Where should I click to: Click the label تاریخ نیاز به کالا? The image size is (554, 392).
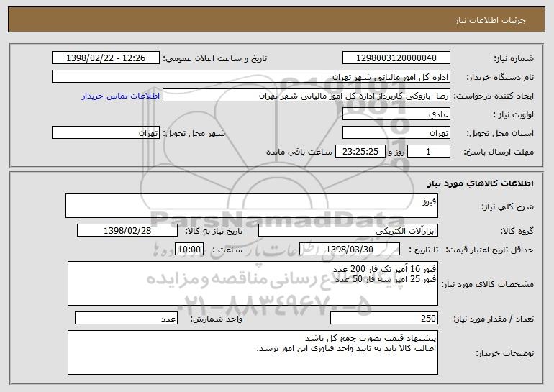(214, 231)
